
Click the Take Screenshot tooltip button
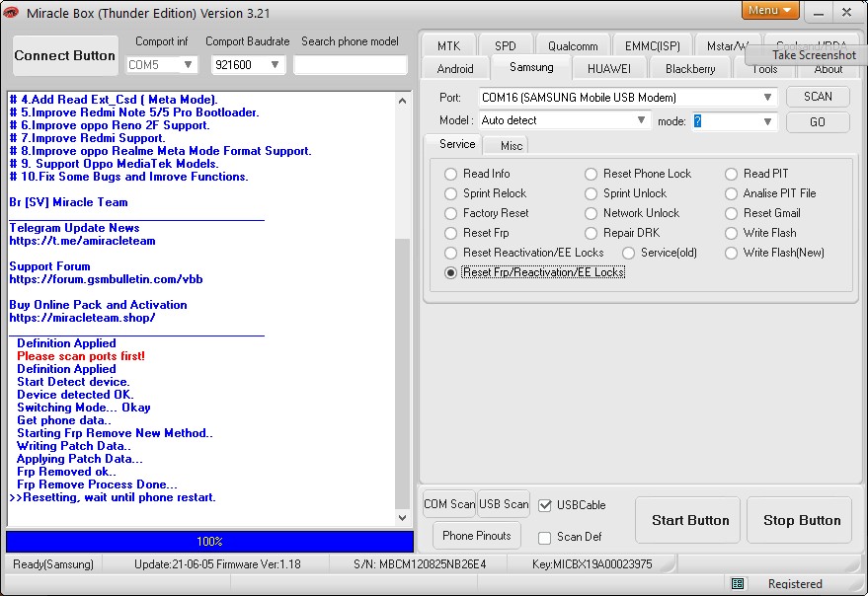[x=806, y=55]
